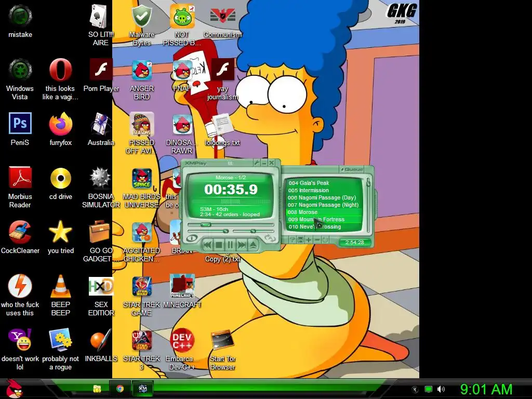Image resolution: width=532 pixels, height=399 pixels.
Task: Open the 'PISSED OFF AVI...' Seasons icon
Action: pos(142,133)
